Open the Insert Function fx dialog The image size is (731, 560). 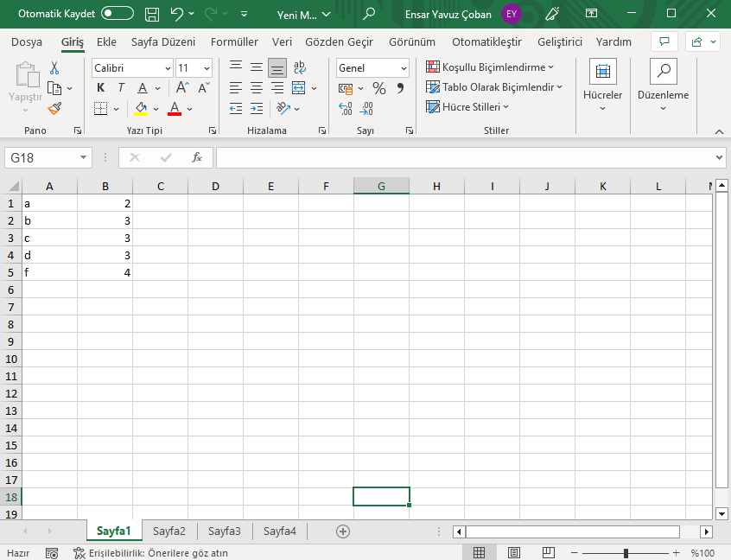coord(197,157)
